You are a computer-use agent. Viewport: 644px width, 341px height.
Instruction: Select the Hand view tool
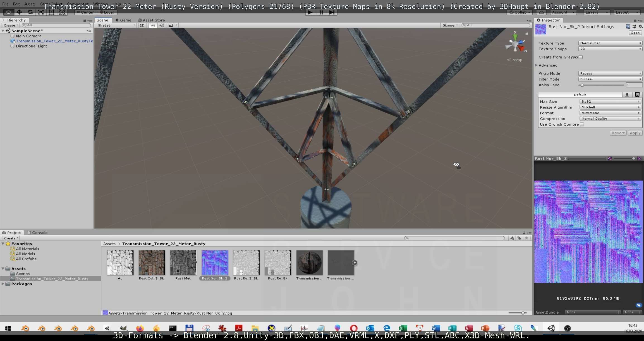tap(8, 12)
